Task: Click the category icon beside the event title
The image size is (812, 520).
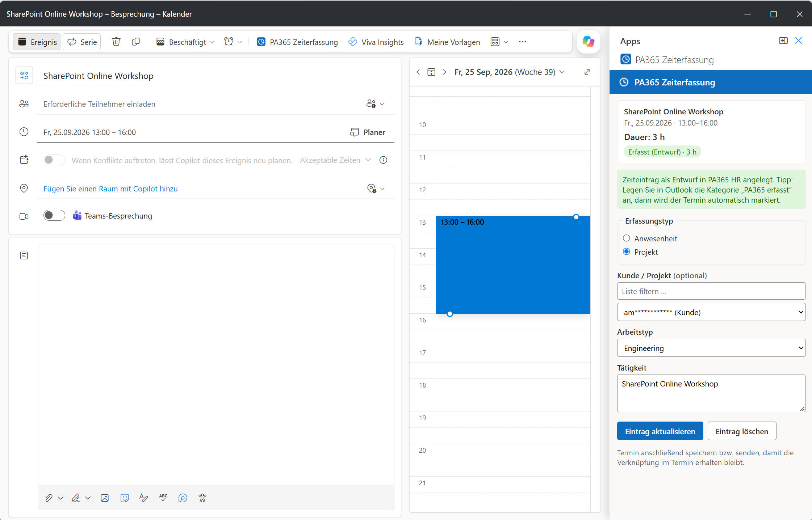Action: coord(24,76)
